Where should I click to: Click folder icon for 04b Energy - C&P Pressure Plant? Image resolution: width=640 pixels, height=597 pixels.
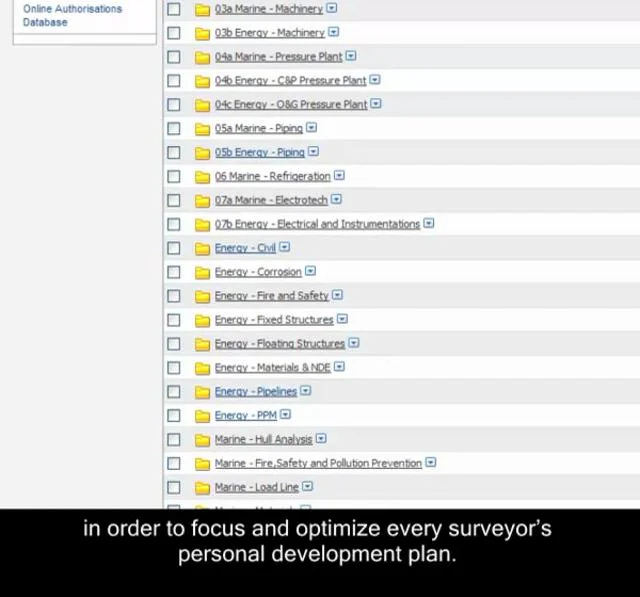[202, 81]
